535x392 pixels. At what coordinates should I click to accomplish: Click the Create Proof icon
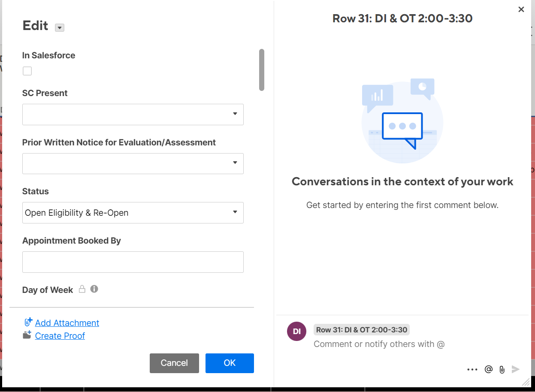[27, 335]
